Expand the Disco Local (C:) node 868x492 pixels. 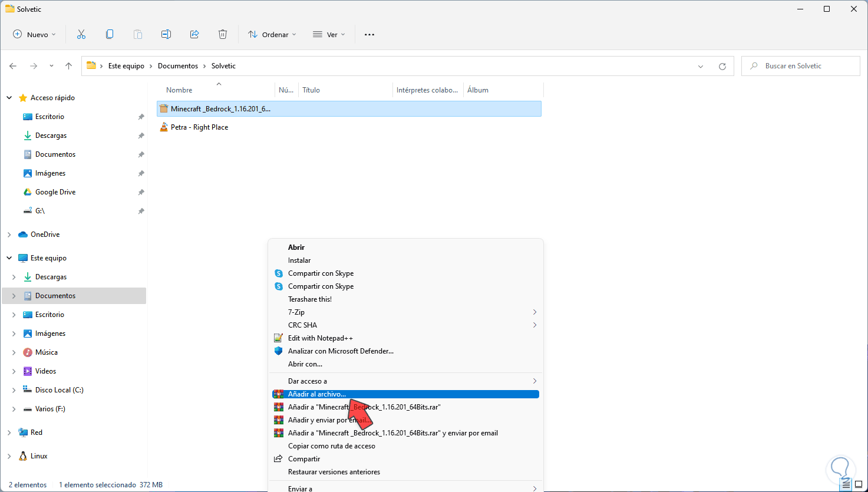[14, 390]
